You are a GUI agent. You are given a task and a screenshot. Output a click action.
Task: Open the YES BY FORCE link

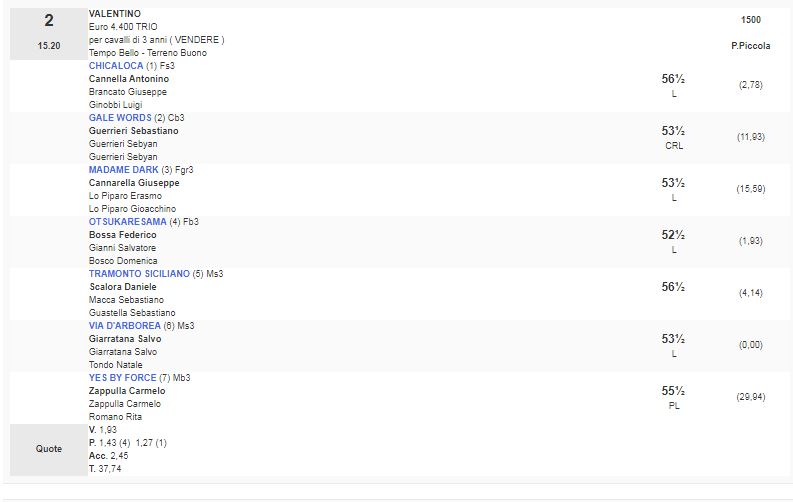point(122,378)
